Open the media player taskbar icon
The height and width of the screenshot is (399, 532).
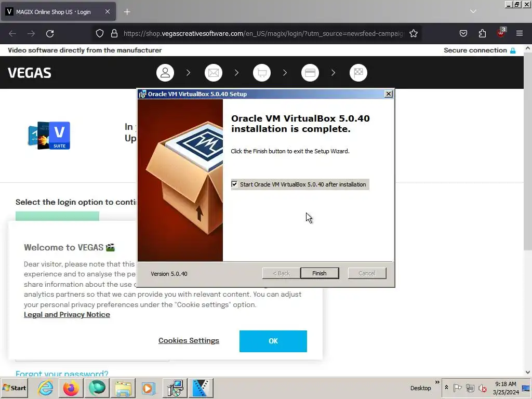tap(148, 388)
